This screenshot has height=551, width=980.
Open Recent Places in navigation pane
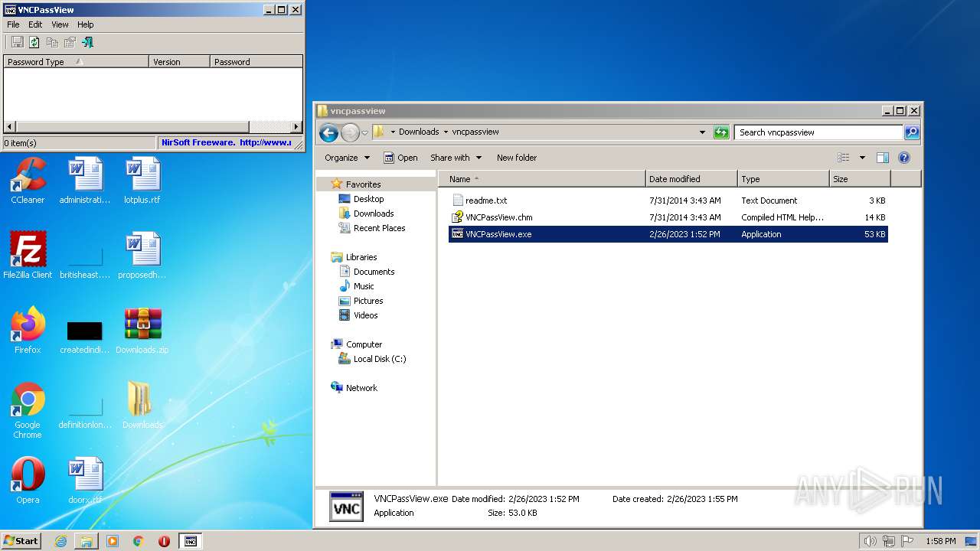379,228
